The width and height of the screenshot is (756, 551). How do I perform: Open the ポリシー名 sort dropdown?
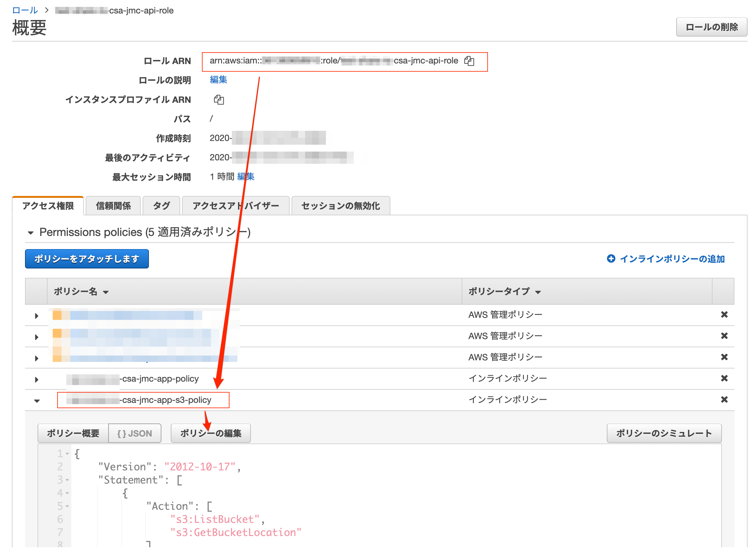[106, 292]
